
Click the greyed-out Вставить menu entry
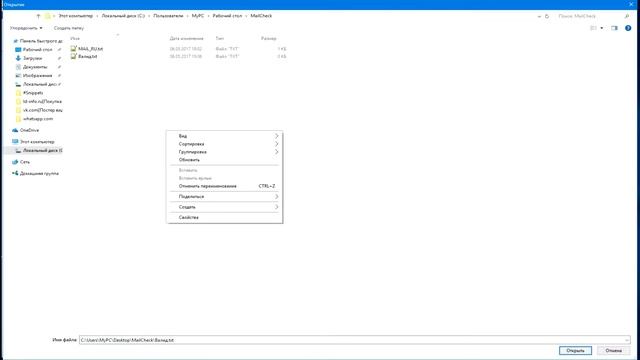(x=224, y=170)
